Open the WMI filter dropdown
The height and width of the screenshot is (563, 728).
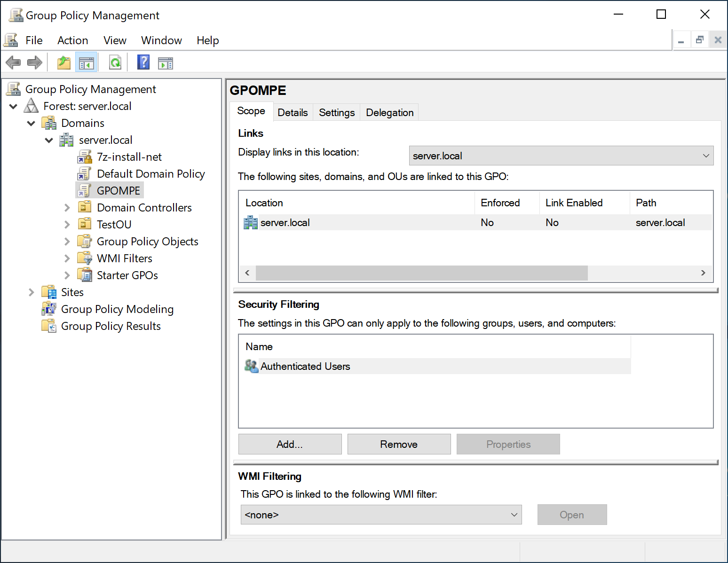click(380, 515)
